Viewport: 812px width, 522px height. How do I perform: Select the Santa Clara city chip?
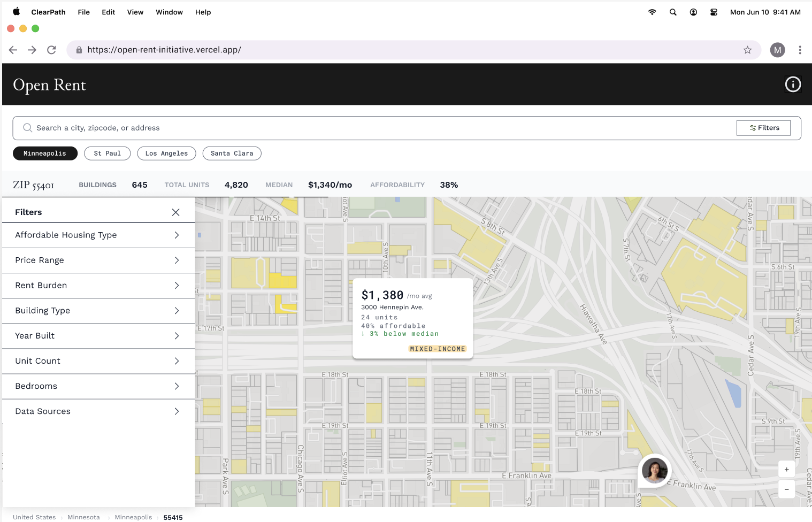pos(232,153)
